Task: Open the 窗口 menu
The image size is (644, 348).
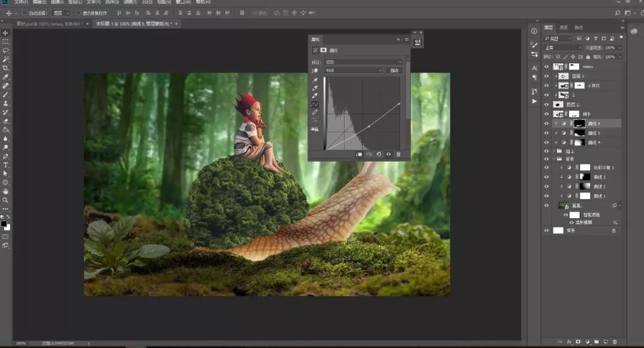Action: pyautogui.click(x=183, y=2)
